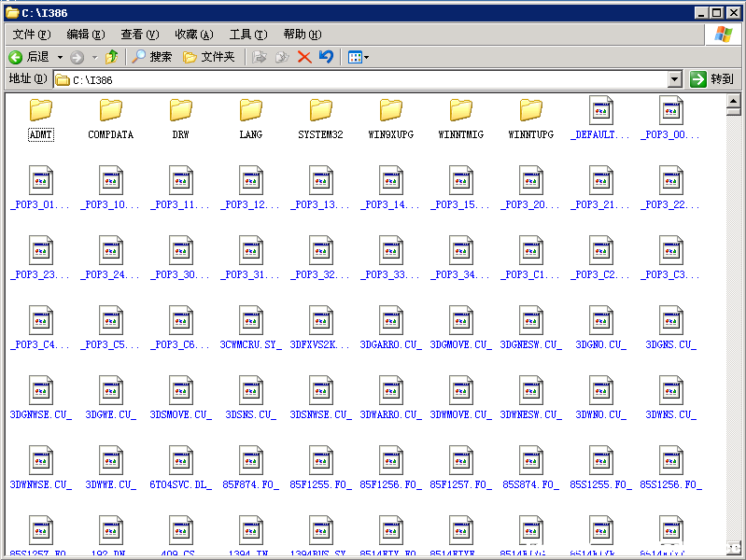Toggle the Folders (文件夹) pane
This screenshot has height=560, width=746.
coord(209,57)
